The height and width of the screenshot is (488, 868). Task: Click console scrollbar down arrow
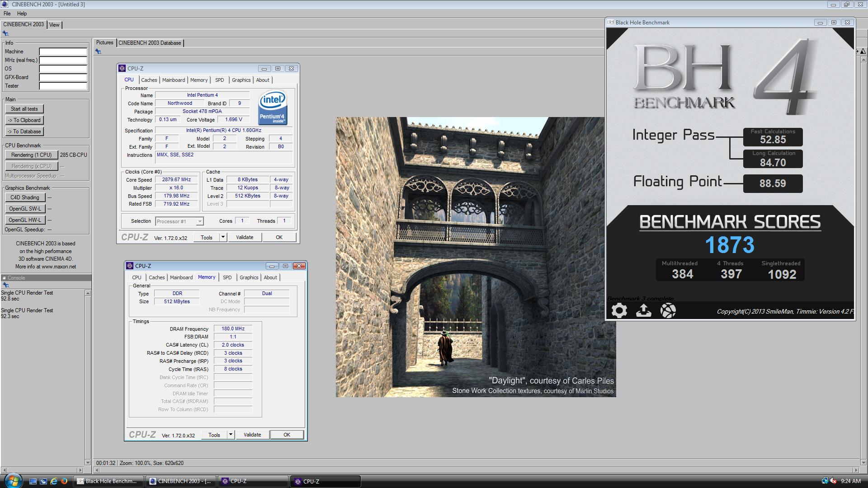[87, 463]
